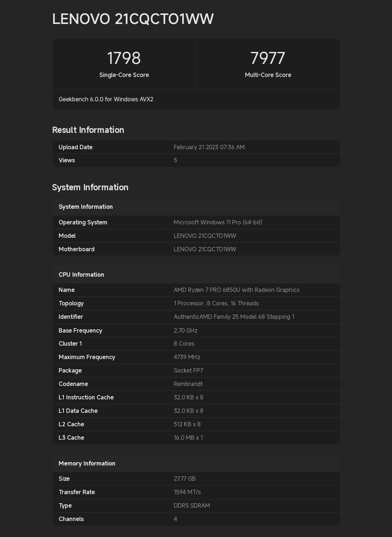Select the Rembrandt codename value
Image resolution: width=392 pixels, height=537 pixels.
coord(188,384)
